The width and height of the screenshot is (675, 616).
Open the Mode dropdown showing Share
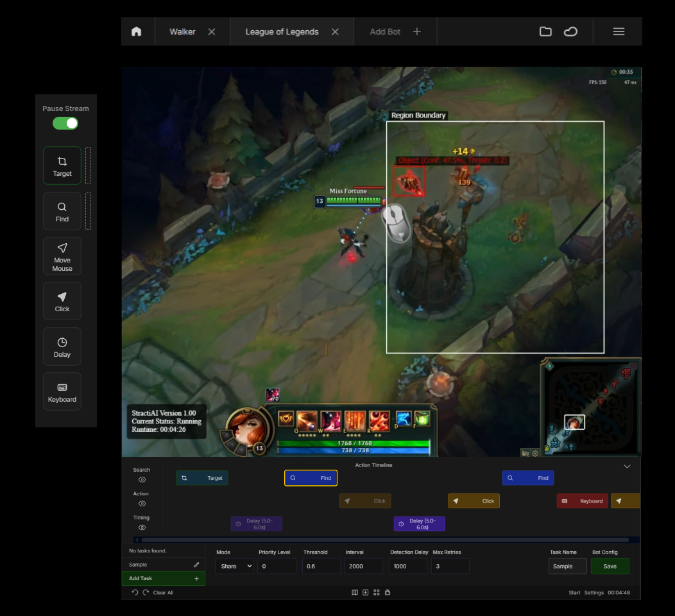pos(235,566)
